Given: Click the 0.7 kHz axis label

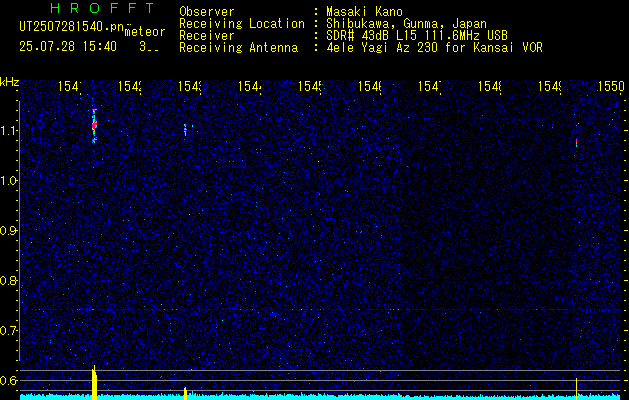Looking at the screenshot, I should (9, 331).
